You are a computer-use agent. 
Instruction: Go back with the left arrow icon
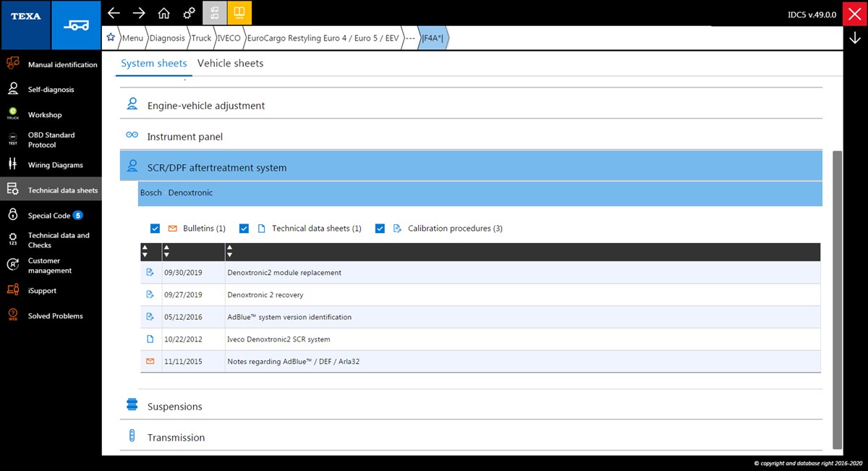point(114,14)
